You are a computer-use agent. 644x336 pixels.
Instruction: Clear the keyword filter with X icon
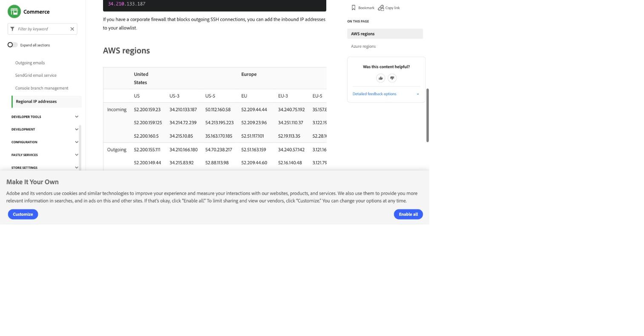(x=72, y=29)
